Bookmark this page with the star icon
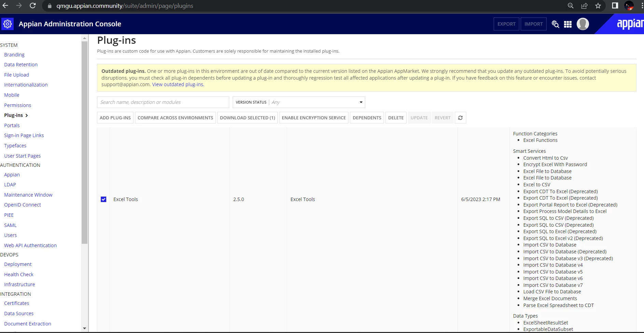Viewport: 644px width, 333px height. 598,5
